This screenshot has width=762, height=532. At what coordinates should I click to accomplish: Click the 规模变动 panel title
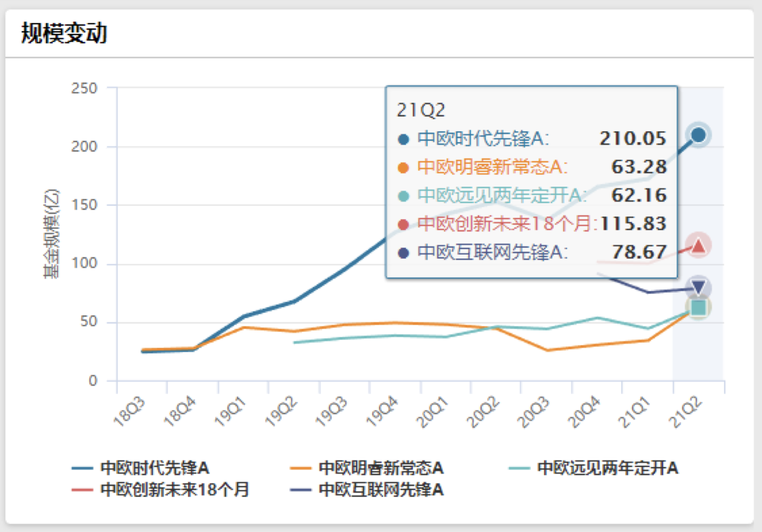click(64, 33)
